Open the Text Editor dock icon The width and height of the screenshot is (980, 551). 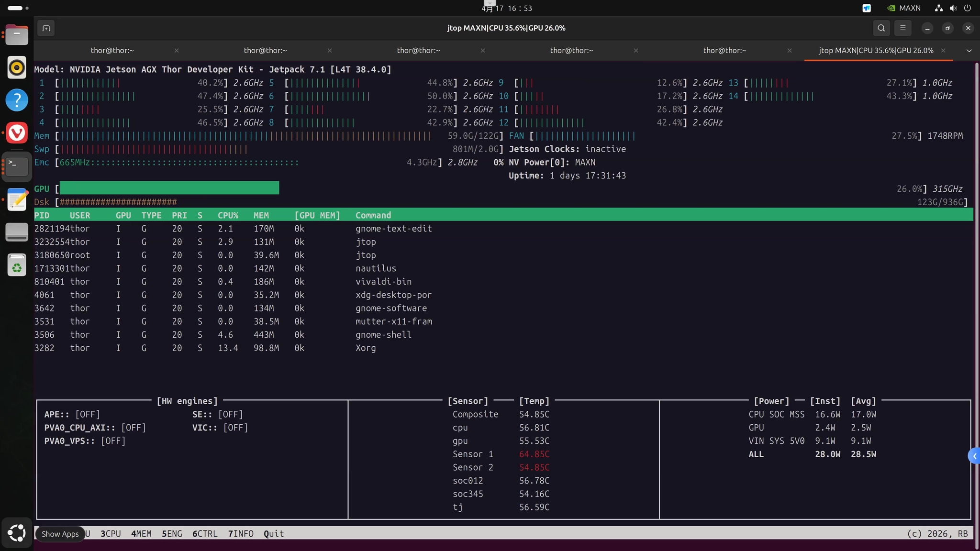17,199
